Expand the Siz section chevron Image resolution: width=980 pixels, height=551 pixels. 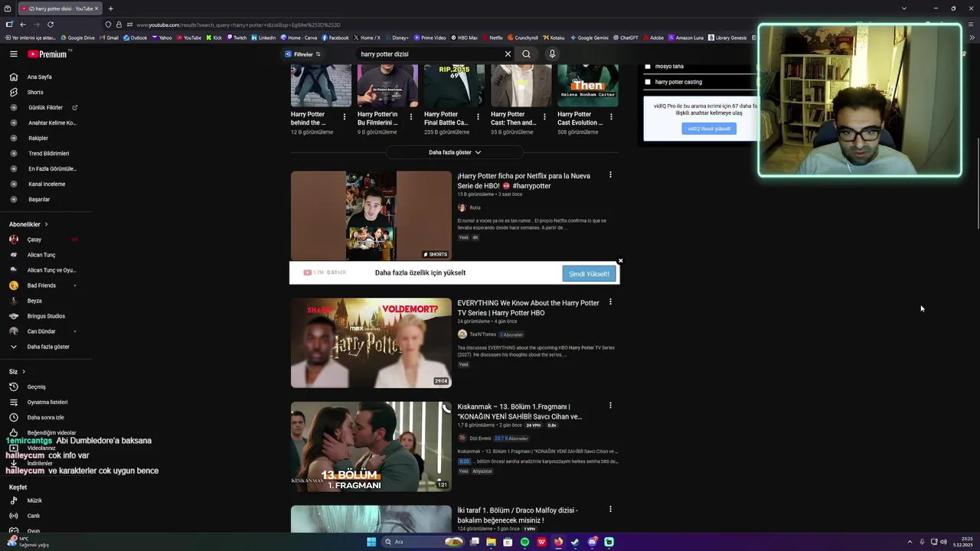tap(24, 372)
